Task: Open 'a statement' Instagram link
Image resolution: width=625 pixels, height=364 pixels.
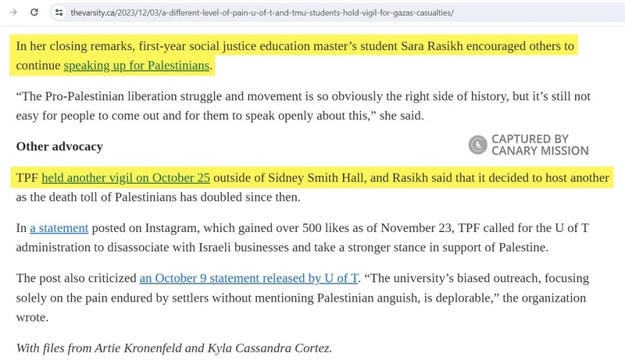Action: click(x=59, y=228)
